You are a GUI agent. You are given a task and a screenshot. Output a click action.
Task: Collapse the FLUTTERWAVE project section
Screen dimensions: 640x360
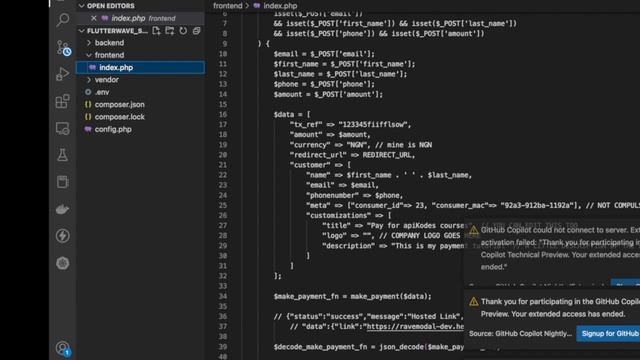82,31
